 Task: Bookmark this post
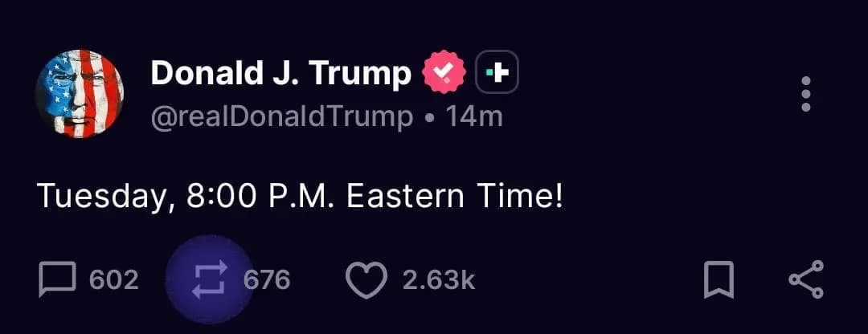click(x=719, y=279)
